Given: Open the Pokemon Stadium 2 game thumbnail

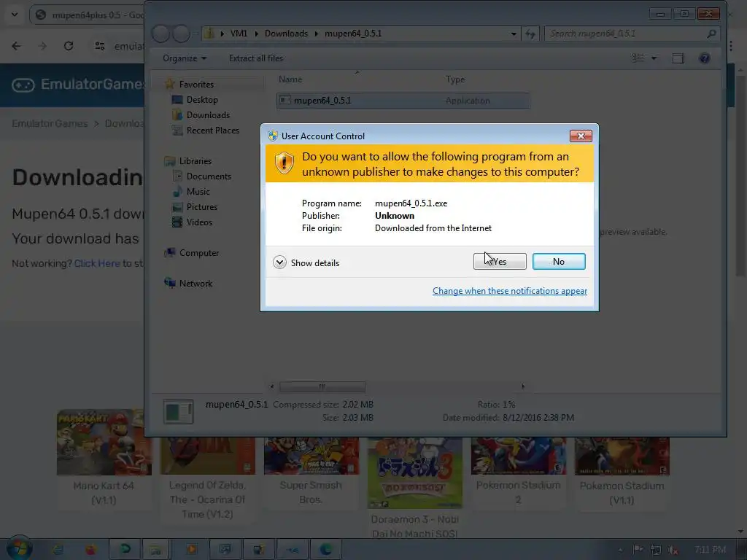Looking at the screenshot, I should pos(519,456).
